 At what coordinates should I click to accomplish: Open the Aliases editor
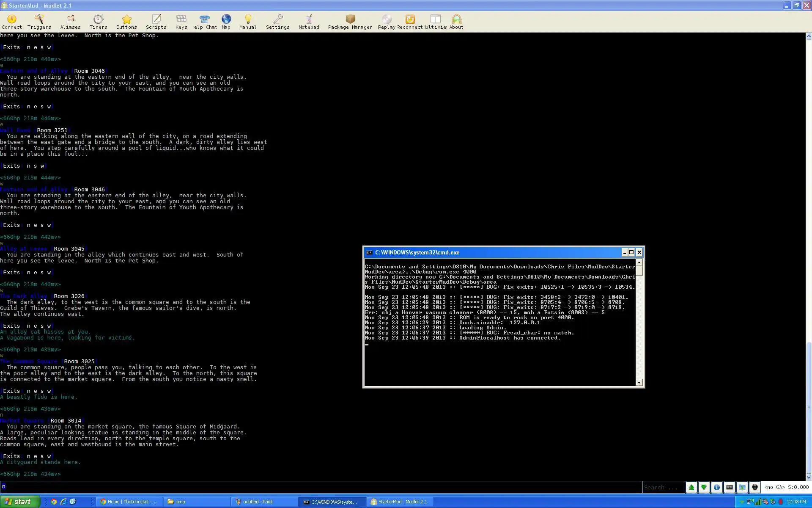[x=70, y=22]
